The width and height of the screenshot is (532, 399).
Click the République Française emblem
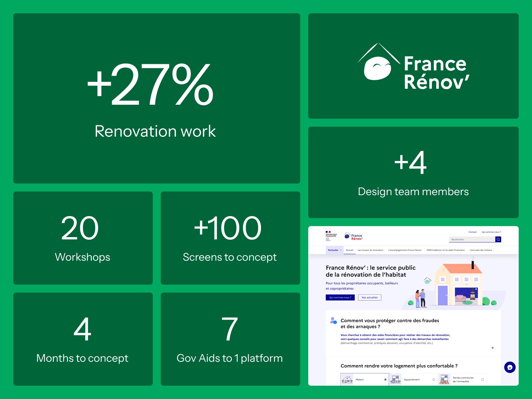331,235
